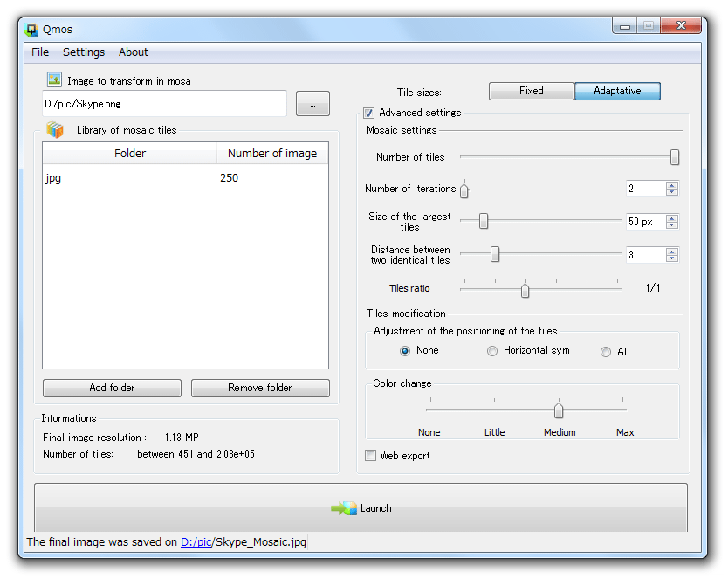Decrease Number of iterations with down arrow
Viewport: 728px width, 579px height.
pos(671,192)
